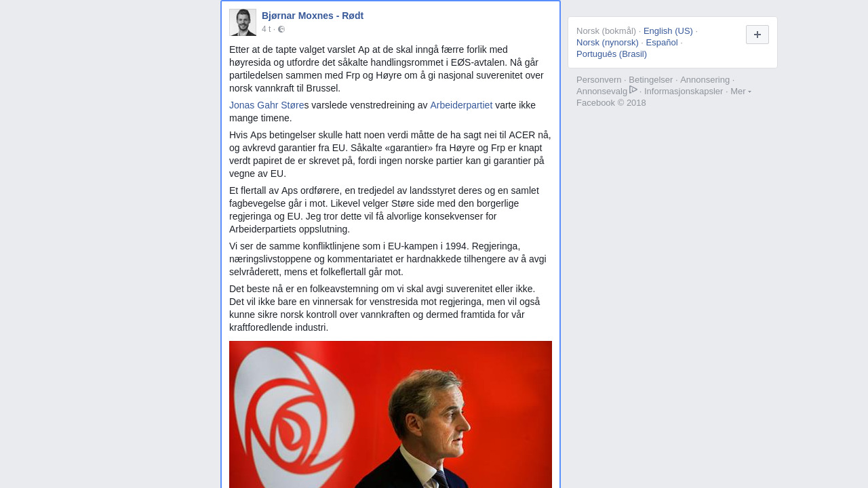868x488 pixels.
Task: Switch language to Norsk (nynorsk)
Action: [608, 43]
